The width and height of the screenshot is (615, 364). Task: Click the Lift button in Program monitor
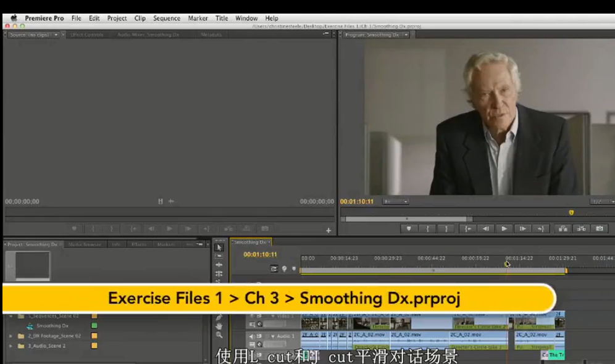(563, 228)
